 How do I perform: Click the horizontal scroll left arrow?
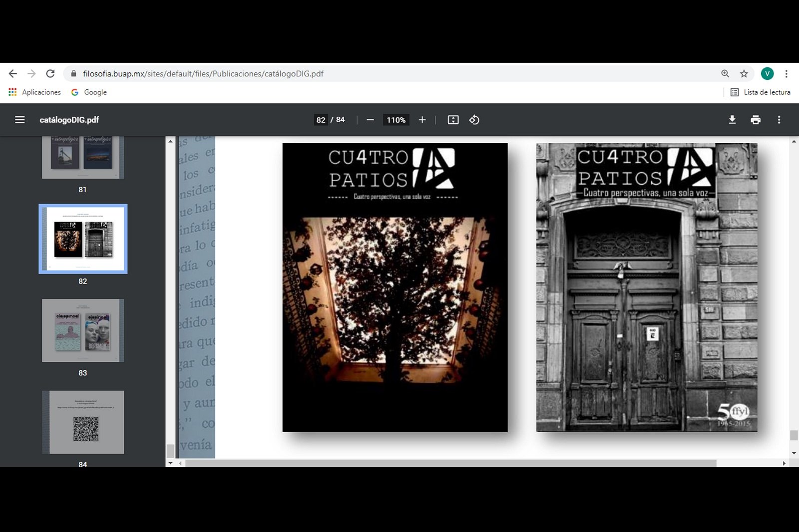click(181, 463)
